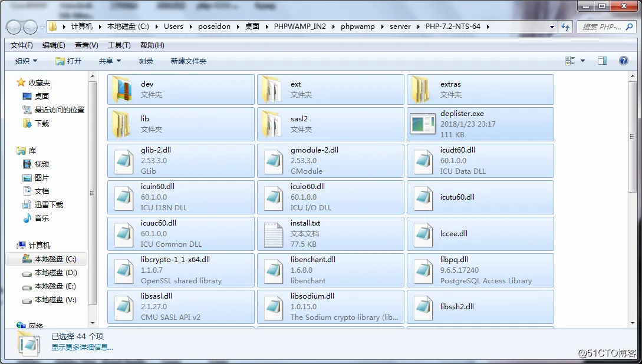Expand subfolders arrow after phpwamp
The height and width of the screenshot is (364, 642).
(383, 27)
